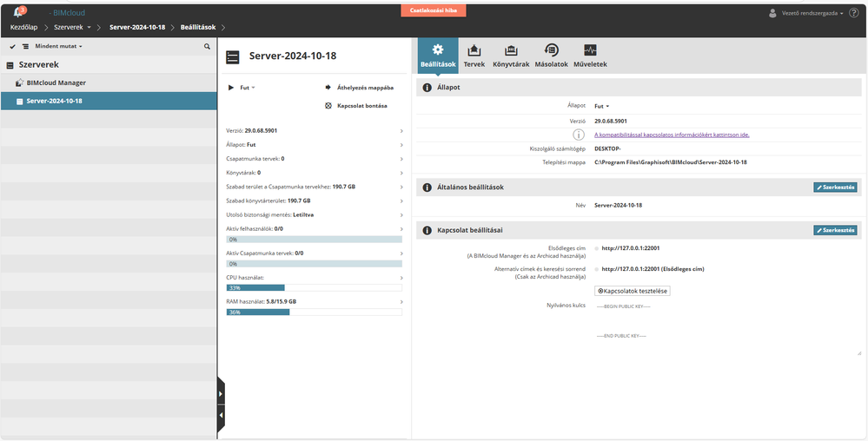Click the RAM használat 36% progress bar
The image size is (868, 441).
314,312
